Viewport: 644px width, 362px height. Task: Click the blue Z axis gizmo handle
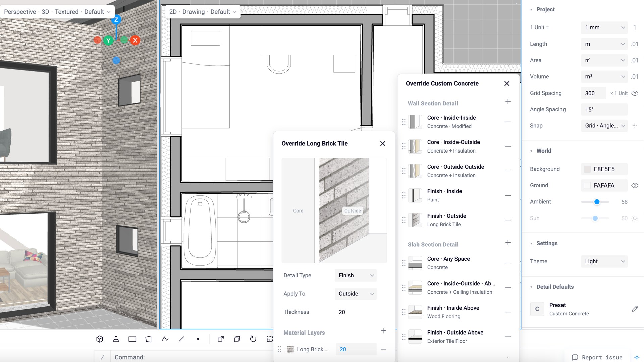(116, 20)
